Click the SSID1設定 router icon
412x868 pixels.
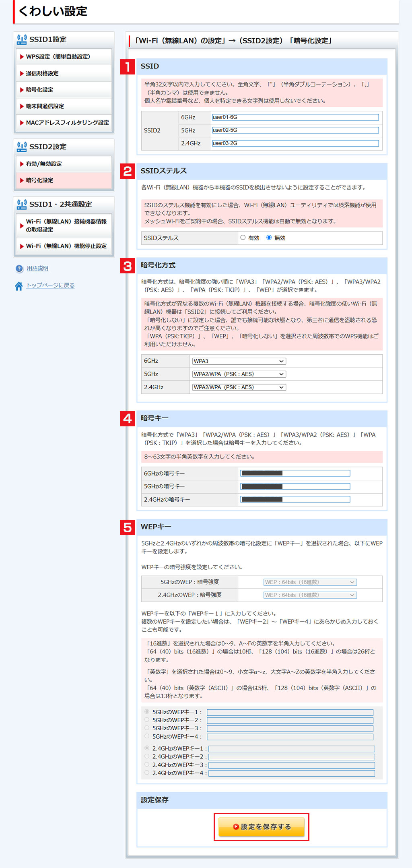click(x=22, y=39)
